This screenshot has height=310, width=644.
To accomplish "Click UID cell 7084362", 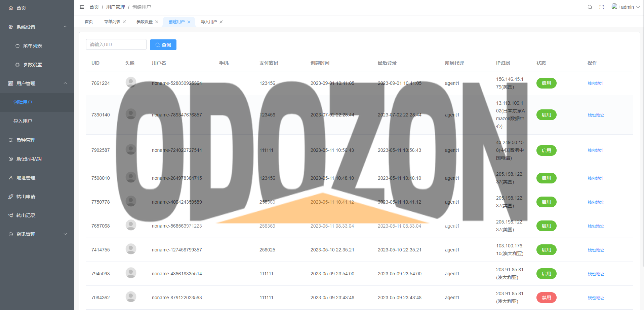I will pyautogui.click(x=100, y=298).
